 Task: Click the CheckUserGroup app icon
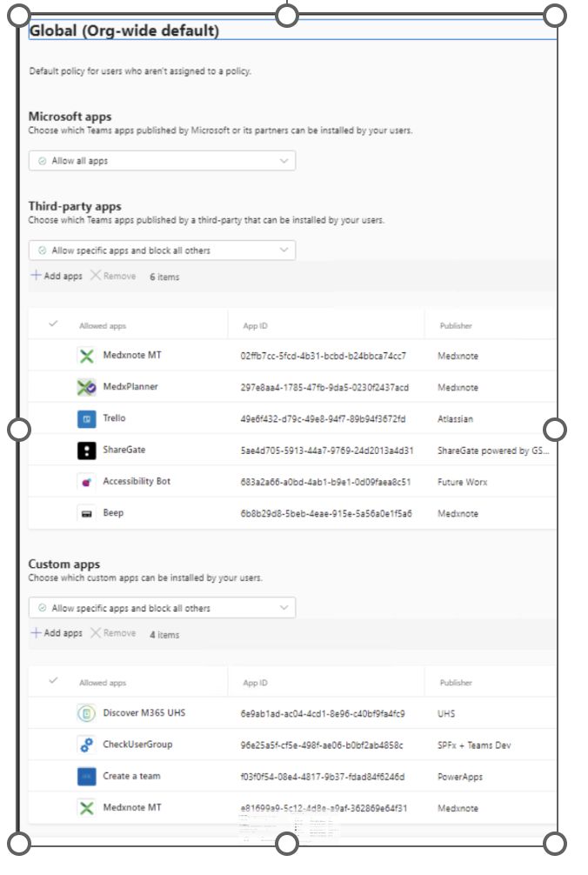86,745
